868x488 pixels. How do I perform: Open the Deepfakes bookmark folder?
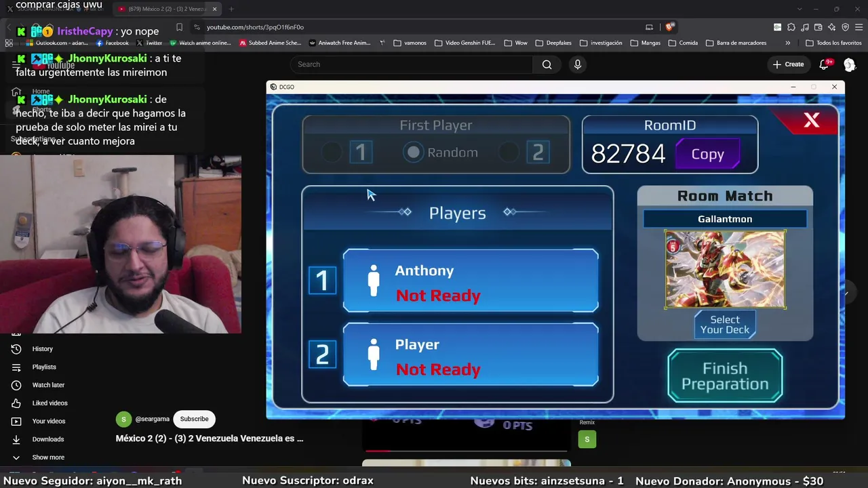pyautogui.click(x=553, y=43)
